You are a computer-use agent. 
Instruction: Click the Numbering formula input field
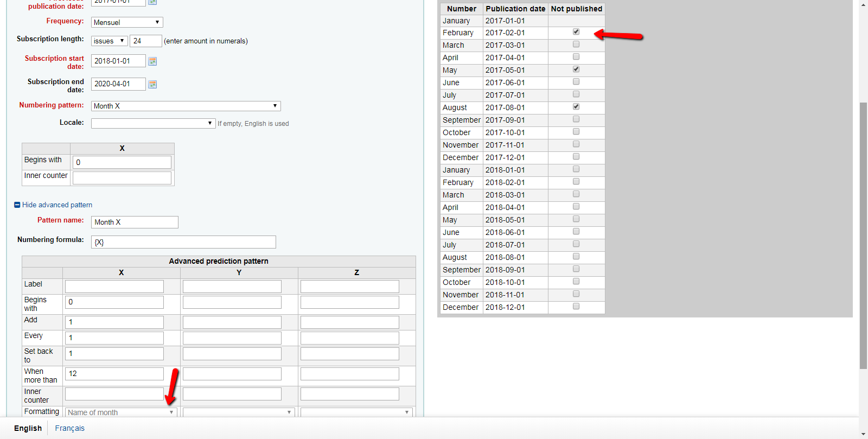tap(183, 242)
